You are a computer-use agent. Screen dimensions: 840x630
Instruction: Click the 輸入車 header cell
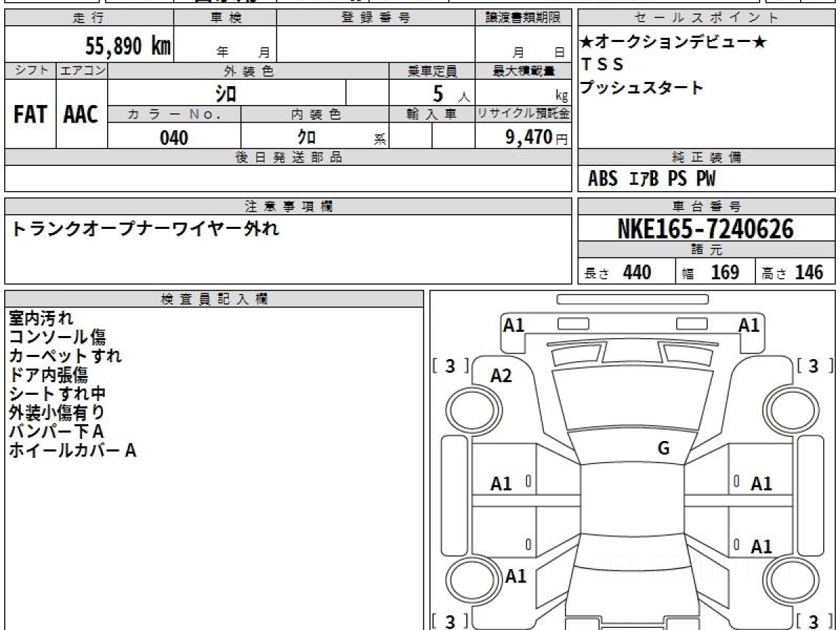tap(432, 115)
